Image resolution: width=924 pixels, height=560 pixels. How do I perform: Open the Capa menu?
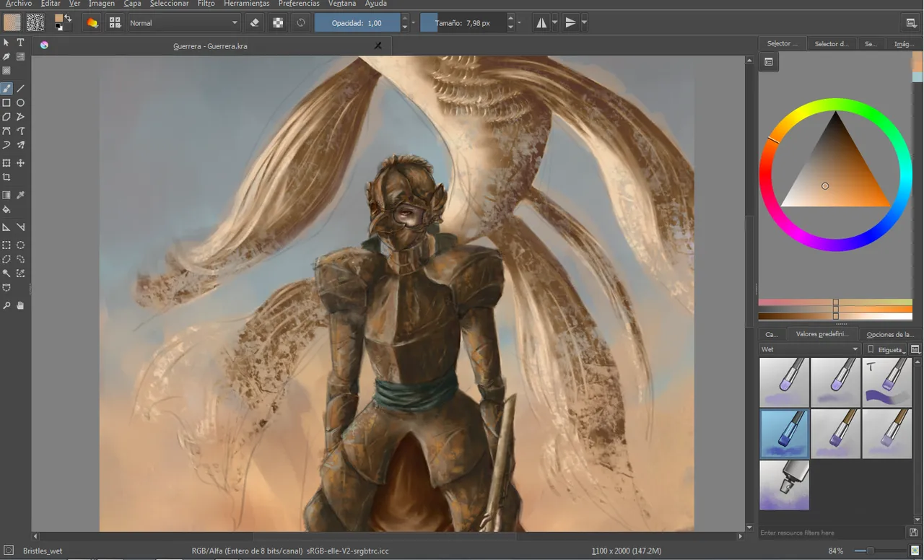(x=132, y=4)
